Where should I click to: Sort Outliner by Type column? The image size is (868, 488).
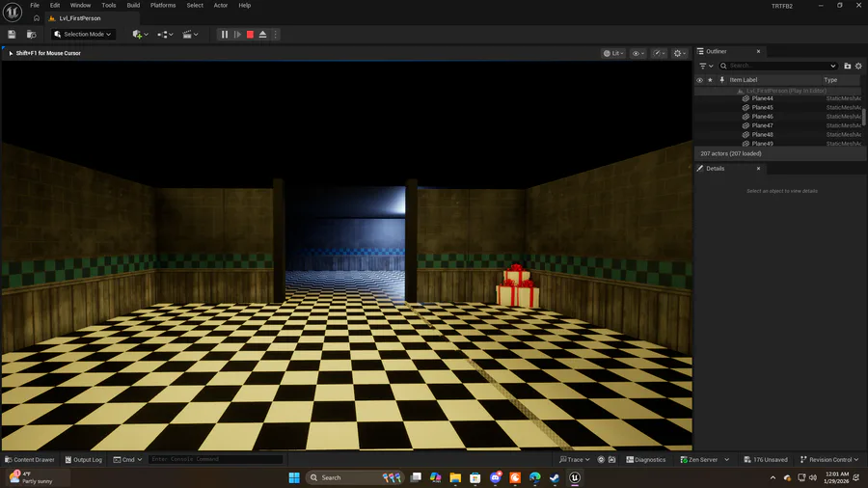[830, 80]
